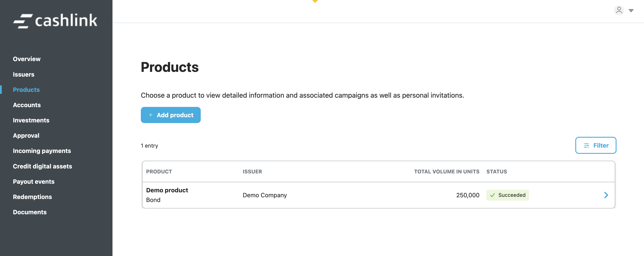This screenshot has width=644, height=256.
Task: Open the Documents section
Action: pos(29,212)
